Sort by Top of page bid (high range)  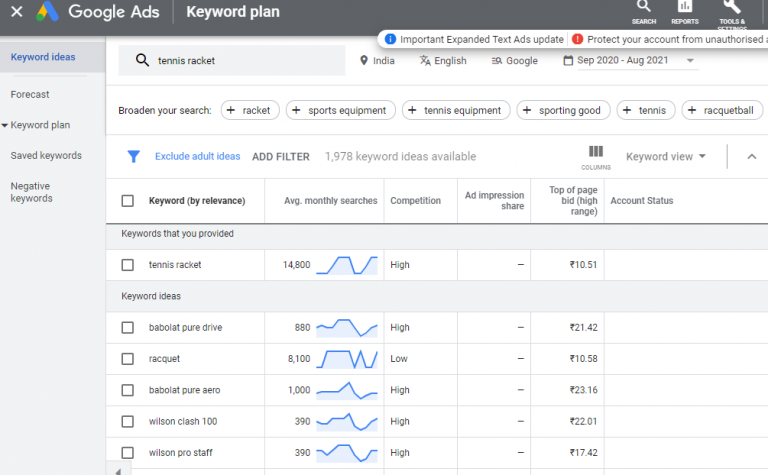pyautogui.click(x=573, y=201)
